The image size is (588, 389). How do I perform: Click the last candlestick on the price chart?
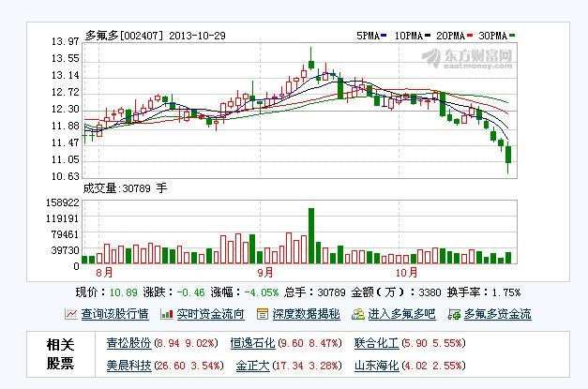(x=508, y=157)
